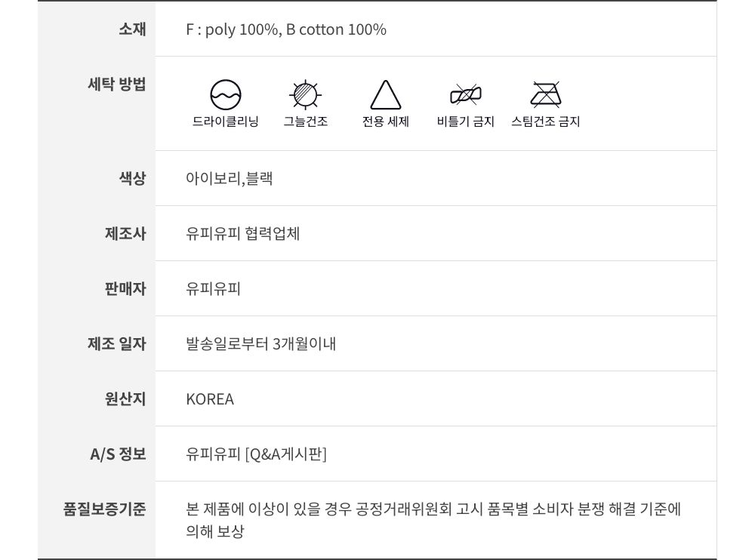Click the 유피유피 협력업체 manufacturer value
The height and width of the screenshot is (560, 755).
coord(243,234)
